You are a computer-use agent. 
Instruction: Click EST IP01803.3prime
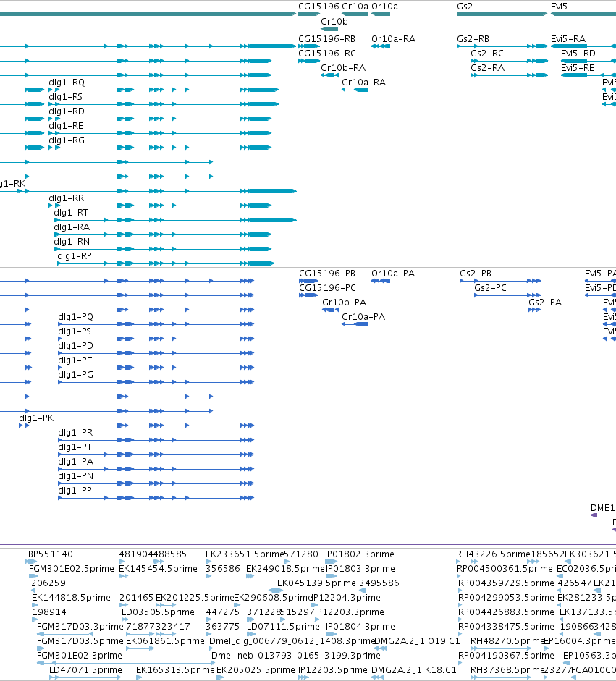(360, 569)
